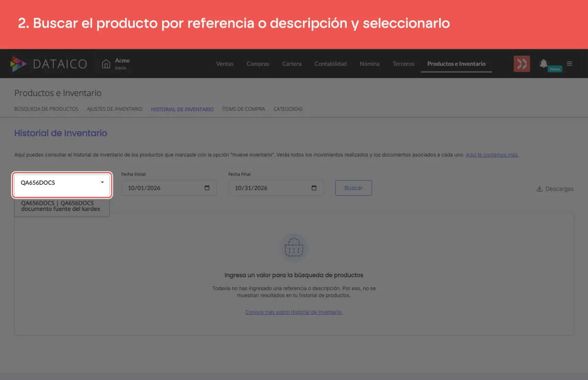Select the QA656DOCS kardex suggestion
The width and height of the screenshot is (588, 380).
pos(62,206)
